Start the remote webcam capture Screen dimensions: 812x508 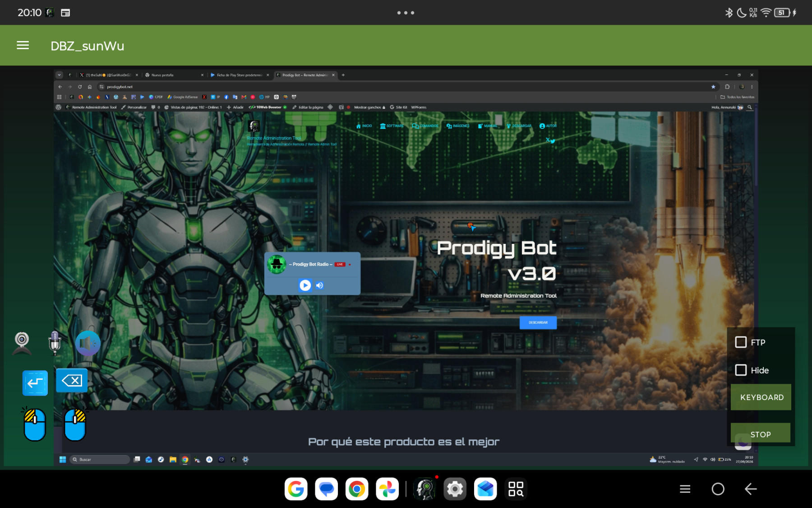click(22, 343)
